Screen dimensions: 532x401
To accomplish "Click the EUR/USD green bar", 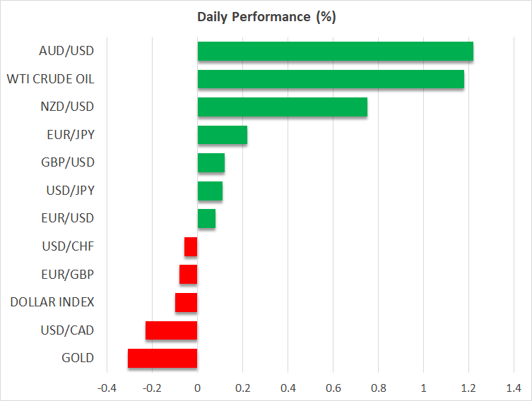I will click(206, 218).
